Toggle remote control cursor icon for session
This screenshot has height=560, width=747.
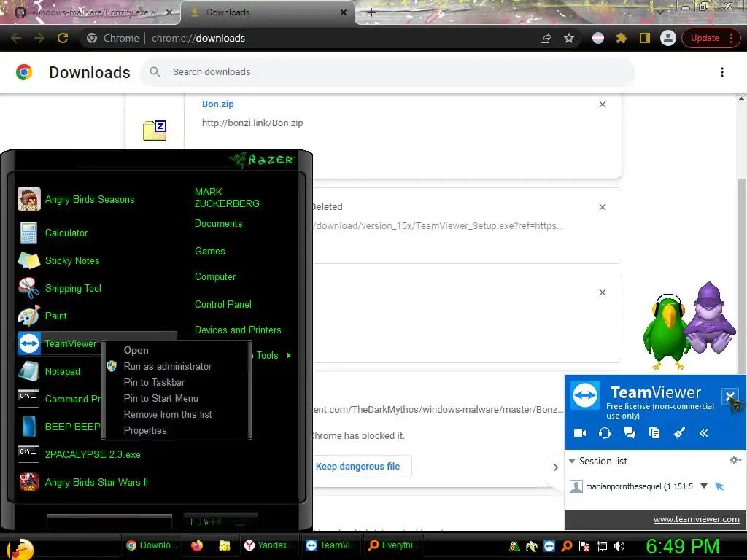[719, 486]
